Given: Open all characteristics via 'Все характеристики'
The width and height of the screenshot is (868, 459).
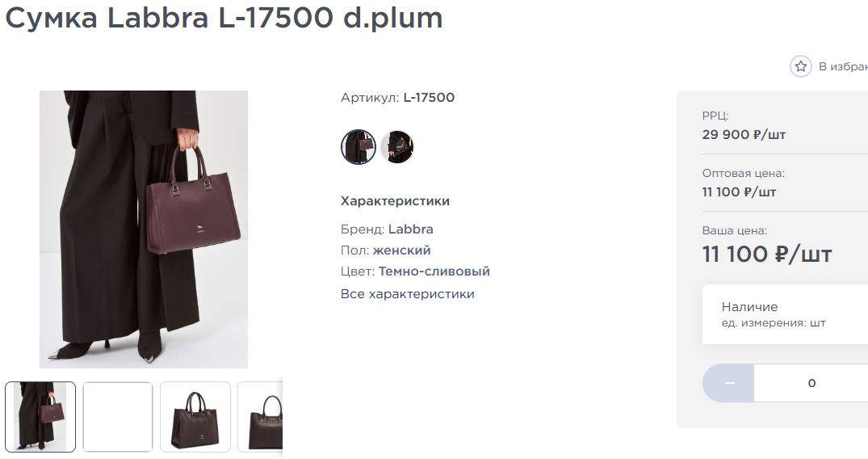Looking at the screenshot, I should pyautogui.click(x=408, y=294).
